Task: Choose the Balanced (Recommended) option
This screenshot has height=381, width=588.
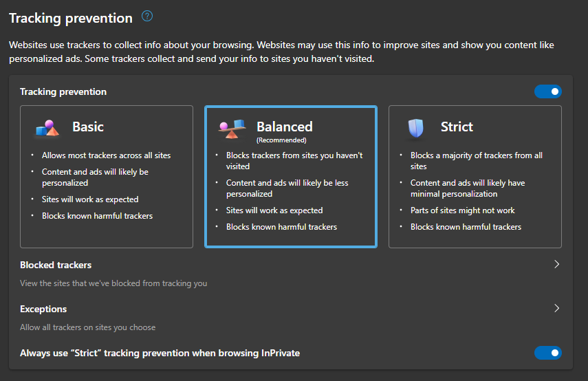Action: [291, 177]
